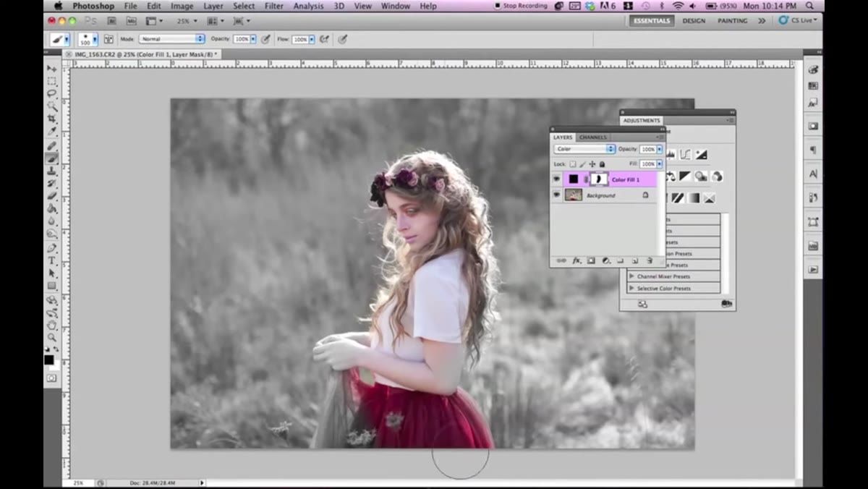Pick the Type tool in toolbox
This screenshot has height=489, width=868.
[x=51, y=260]
